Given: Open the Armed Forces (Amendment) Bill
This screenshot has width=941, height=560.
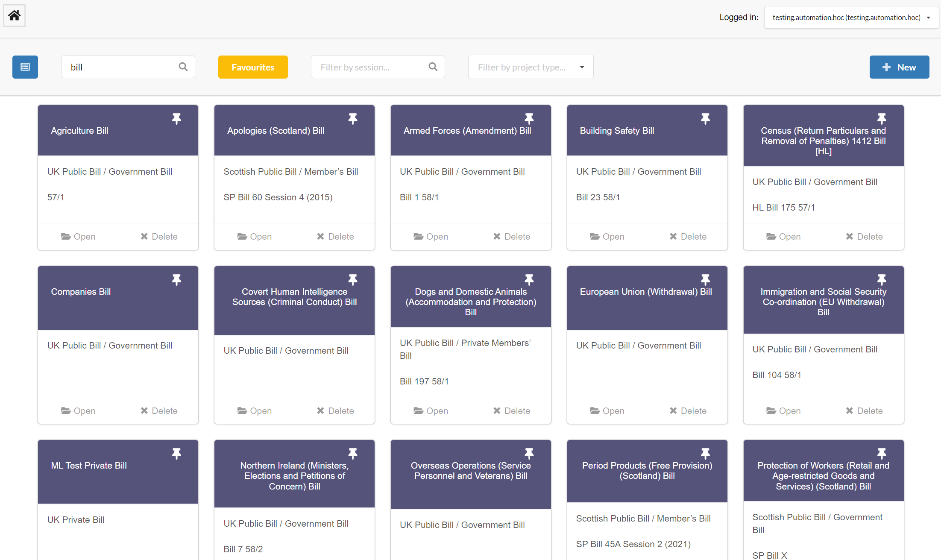Looking at the screenshot, I should (x=431, y=237).
